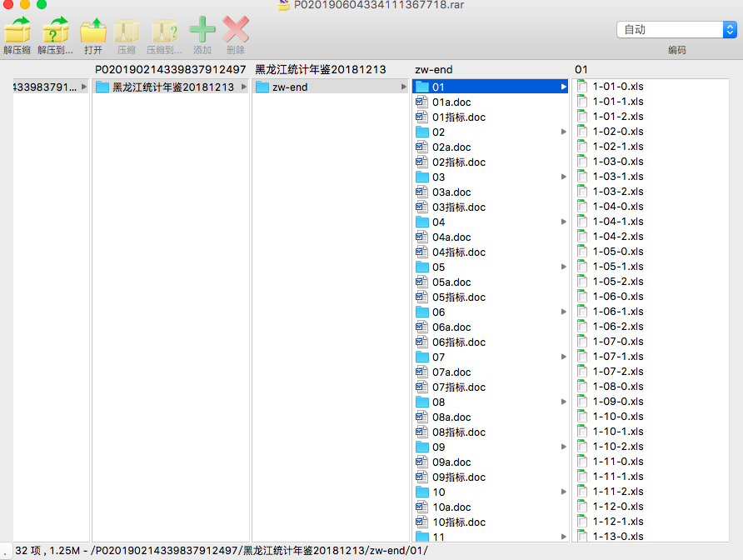Image resolution: width=743 pixels, height=560 pixels.
Task: Click the 压缩 compress toolbar icon
Action: [127, 31]
